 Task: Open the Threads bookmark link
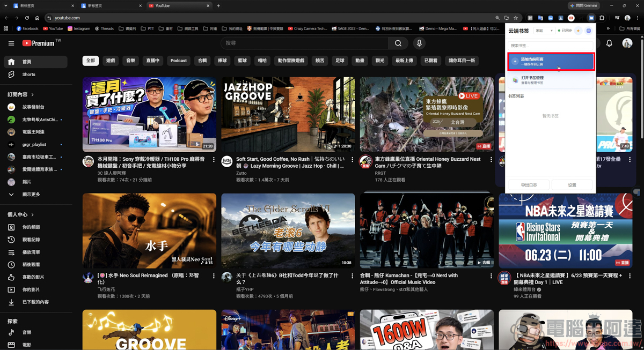point(104,28)
